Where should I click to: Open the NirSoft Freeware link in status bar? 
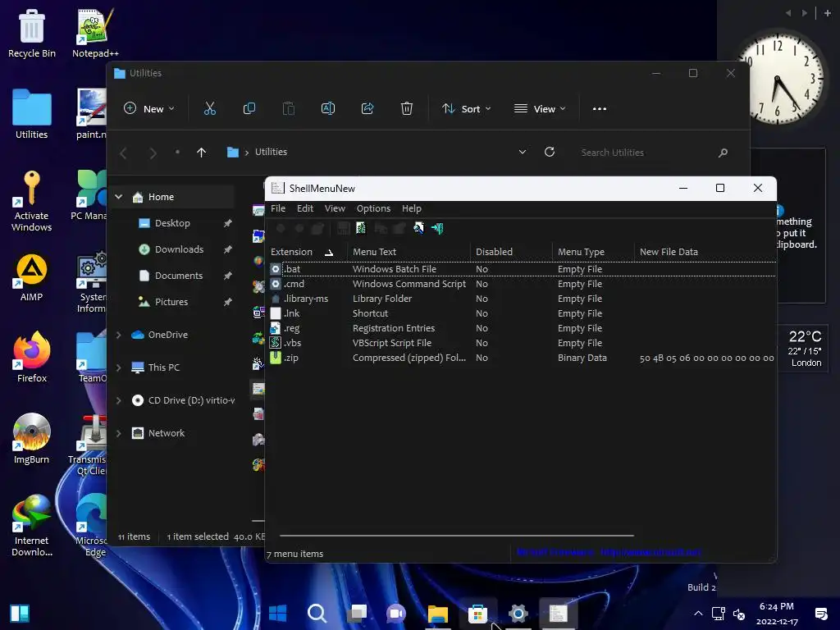click(x=609, y=552)
